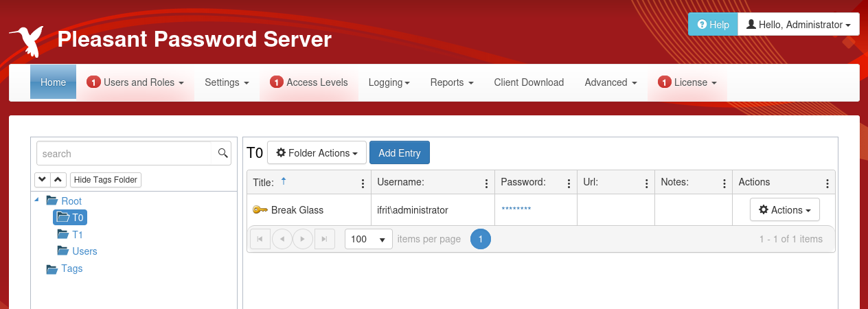Image resolution: width=868 pixels, height=309 pixels.
Task: Open the Users and Roles menu
Action: pos(135,82)
